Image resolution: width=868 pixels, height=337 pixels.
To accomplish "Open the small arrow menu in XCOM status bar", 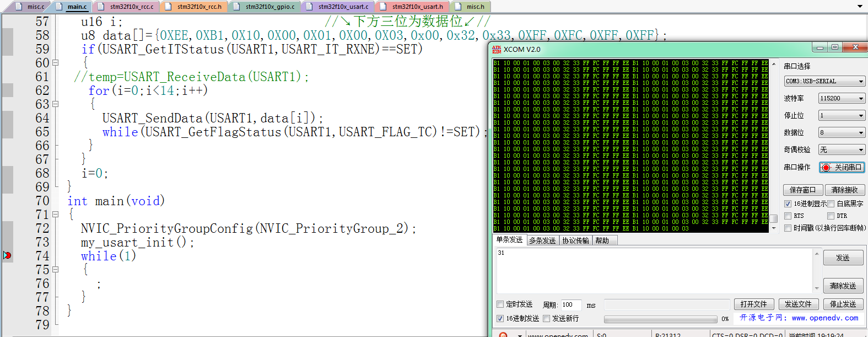I will click(x=520, y=335).
